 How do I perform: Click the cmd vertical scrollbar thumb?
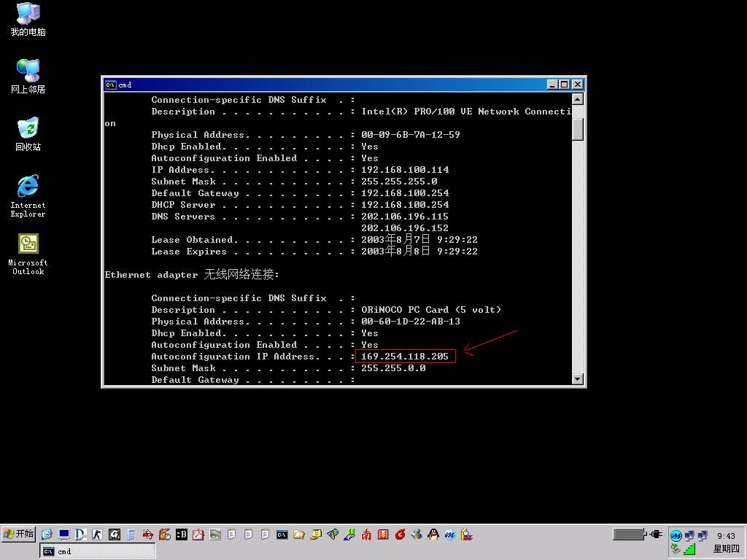tap(578, 128)
